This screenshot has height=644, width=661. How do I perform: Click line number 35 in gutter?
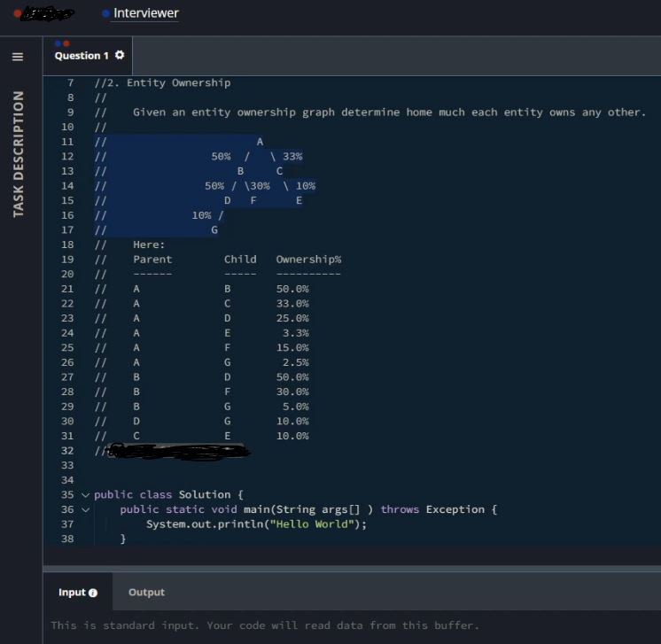tap(67, 495)
